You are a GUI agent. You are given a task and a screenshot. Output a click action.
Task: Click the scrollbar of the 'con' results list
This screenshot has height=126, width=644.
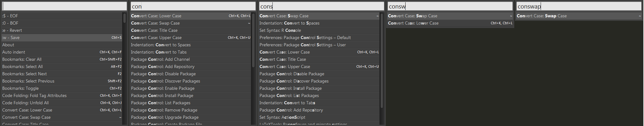(x=253, y=41)
